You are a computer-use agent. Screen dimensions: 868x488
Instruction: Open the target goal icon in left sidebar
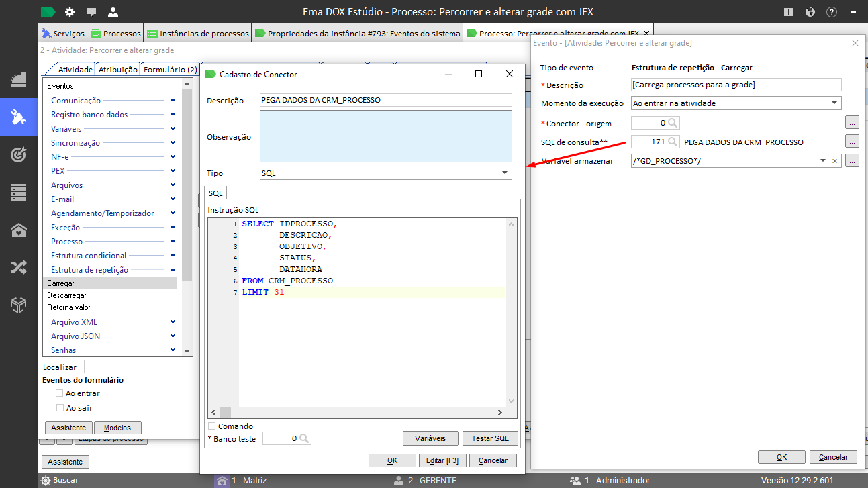(19, 155)
